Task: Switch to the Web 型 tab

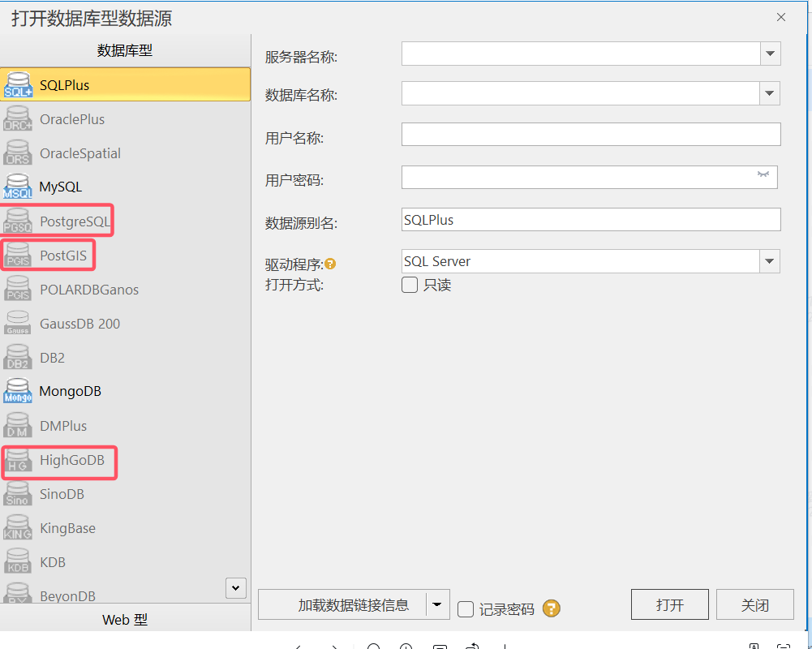Action: (125, 619)
